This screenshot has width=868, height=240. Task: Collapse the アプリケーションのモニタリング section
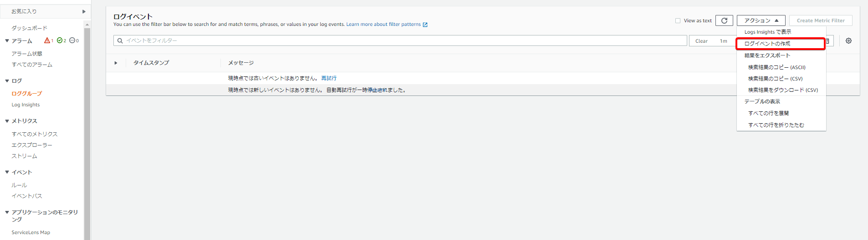pyautogui.click(x=7, y=212)
